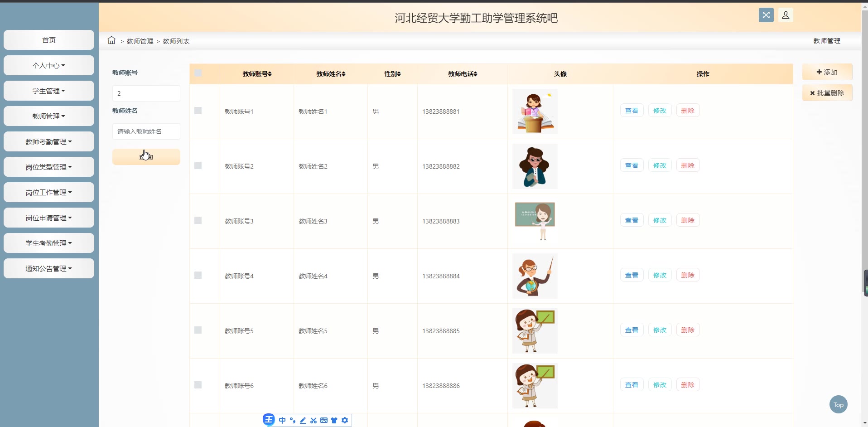Click 查看 for 教师账号2 row
The image size is (868, 427).
[632, 165]
